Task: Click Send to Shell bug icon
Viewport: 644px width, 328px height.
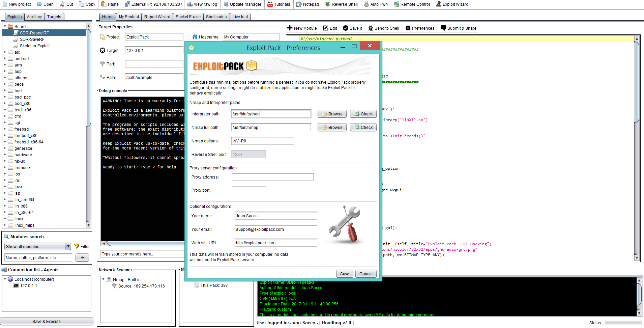Action: [x=371, y=28]
